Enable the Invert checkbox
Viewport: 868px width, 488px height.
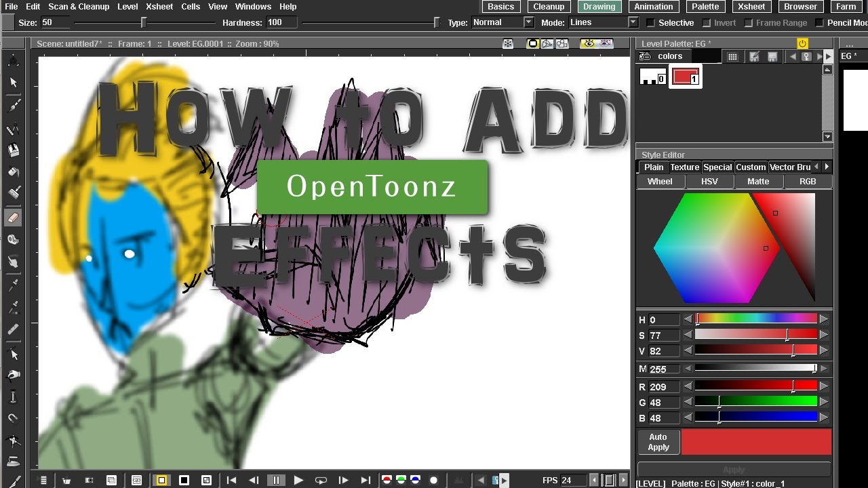[707, 22]
